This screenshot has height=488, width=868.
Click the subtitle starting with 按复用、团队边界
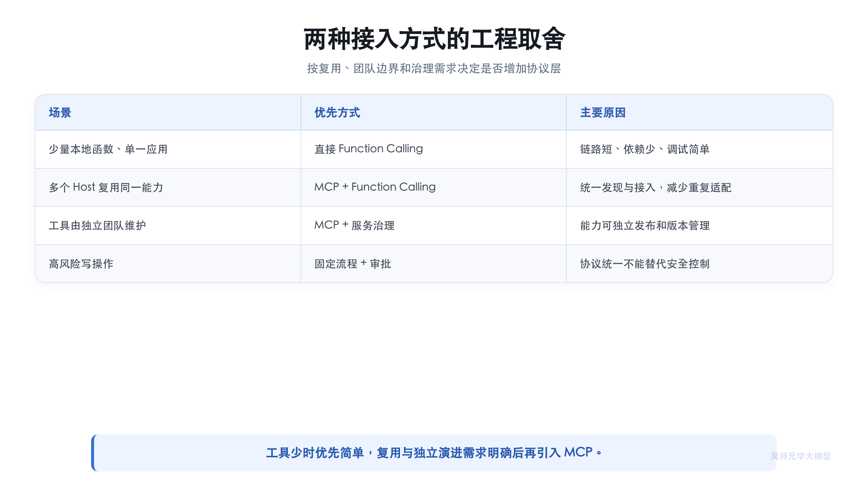click(434, 68)
